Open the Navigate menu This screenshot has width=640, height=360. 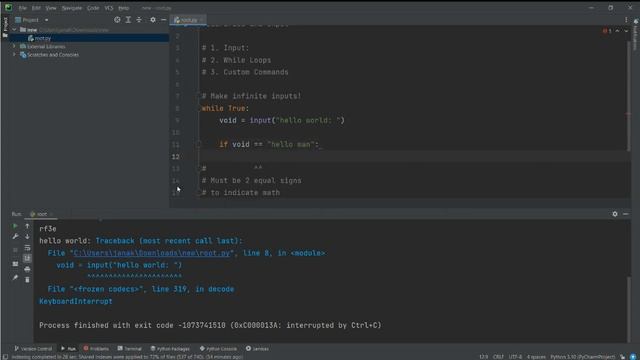[72, 8]
